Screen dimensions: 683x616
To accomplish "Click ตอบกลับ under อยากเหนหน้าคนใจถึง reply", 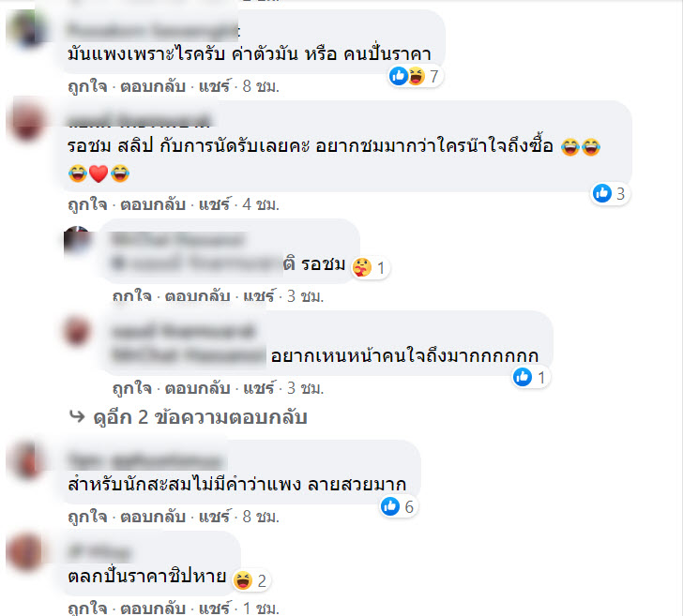I will (x=197, y=387).
